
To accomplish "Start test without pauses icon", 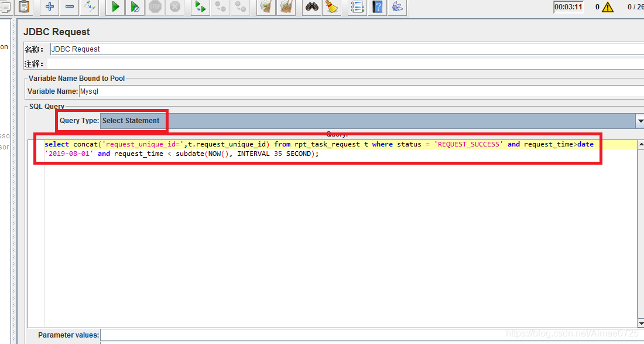I will (x=135, y=7).
